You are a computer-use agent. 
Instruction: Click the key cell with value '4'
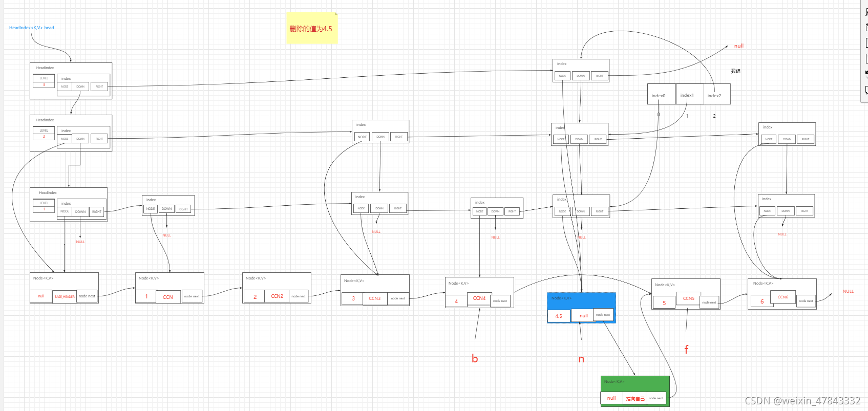click(456, 301)
